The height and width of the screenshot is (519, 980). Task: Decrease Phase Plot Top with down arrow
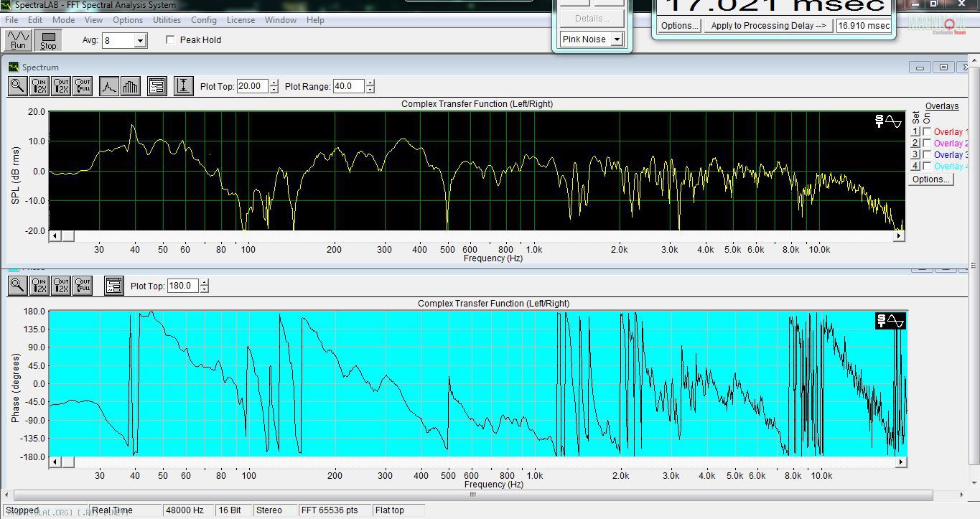pos(205,289)
